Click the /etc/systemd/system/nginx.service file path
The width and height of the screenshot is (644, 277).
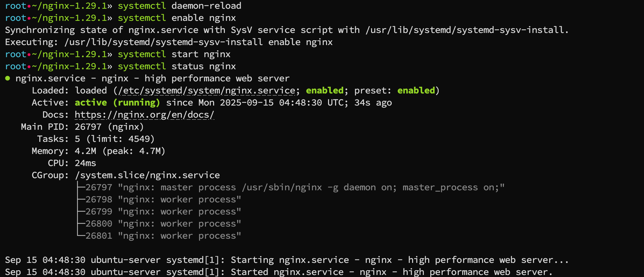[x=206, y=90]
